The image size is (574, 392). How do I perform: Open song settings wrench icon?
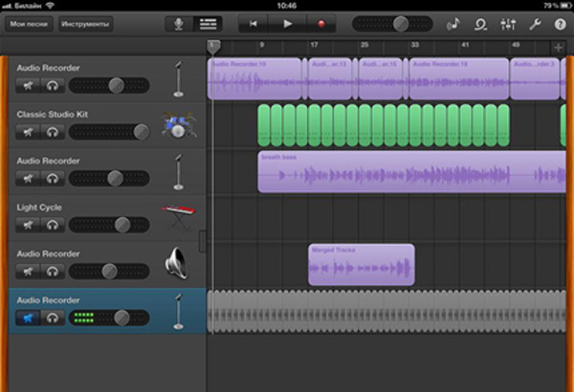pos(535,25)
